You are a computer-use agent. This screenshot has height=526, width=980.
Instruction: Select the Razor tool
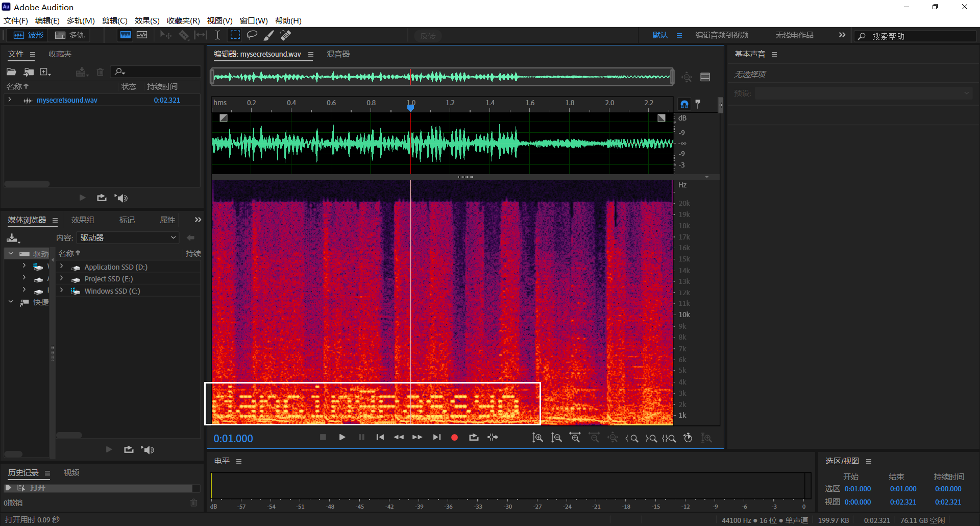184,35
